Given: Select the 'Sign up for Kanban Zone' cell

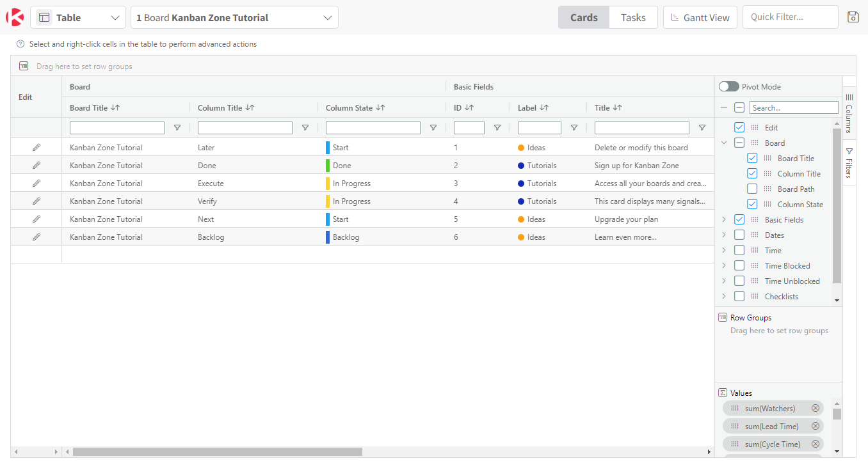Looking at the screenshot, I should [x=650, y=165].
